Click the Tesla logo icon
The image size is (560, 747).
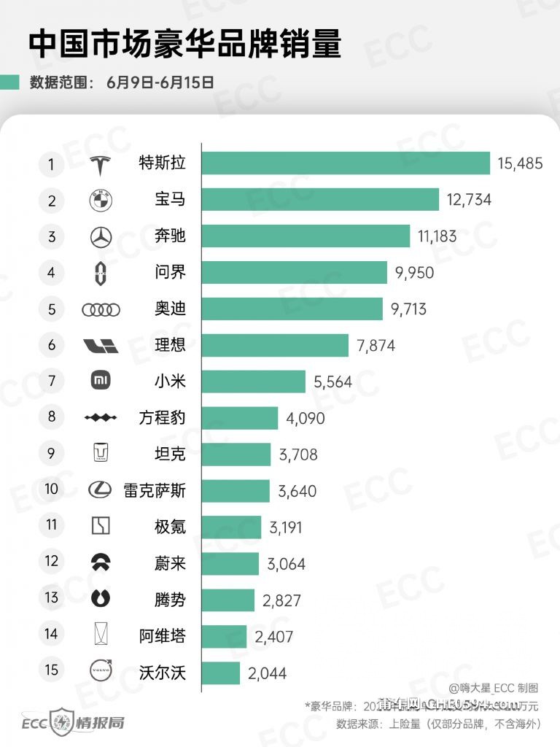[100, 165]
